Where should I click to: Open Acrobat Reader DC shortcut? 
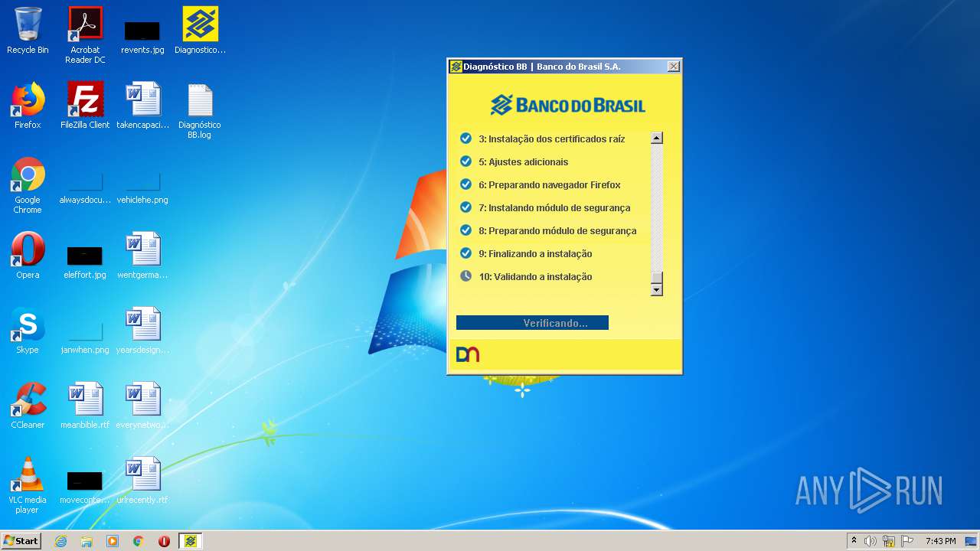85,35
